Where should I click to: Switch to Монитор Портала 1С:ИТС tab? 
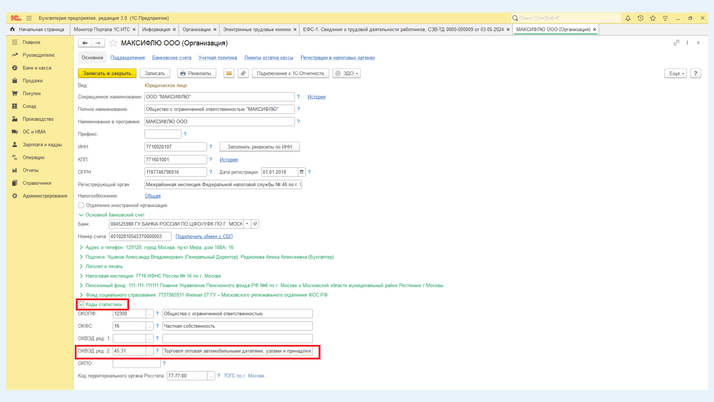coord(102,30)
